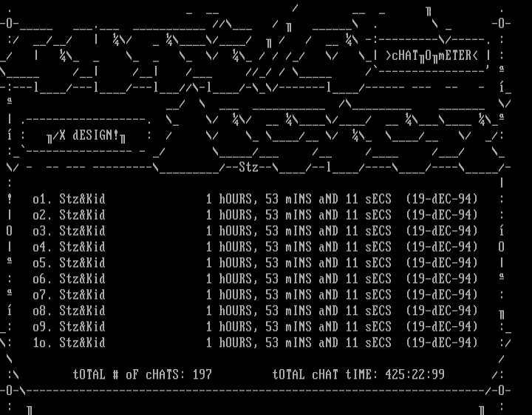Click the chat duration on row o3

[299, 231]
